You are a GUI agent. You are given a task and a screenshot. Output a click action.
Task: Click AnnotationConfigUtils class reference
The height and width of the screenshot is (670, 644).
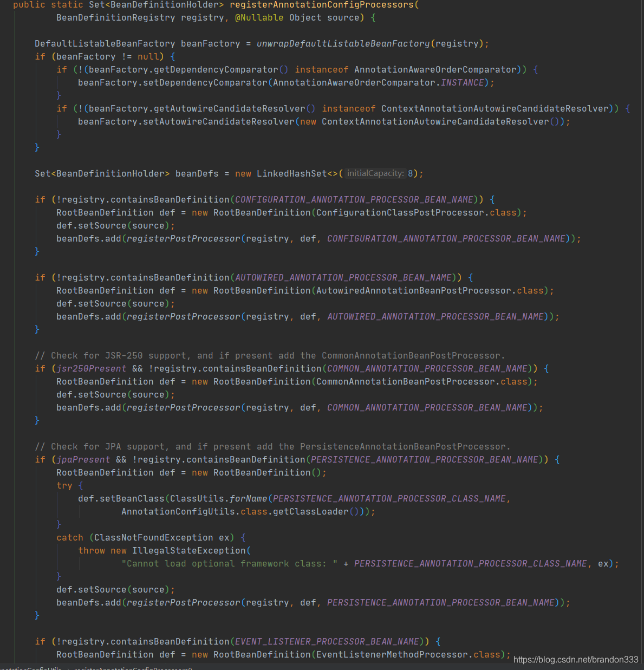(x=178, y=512)
